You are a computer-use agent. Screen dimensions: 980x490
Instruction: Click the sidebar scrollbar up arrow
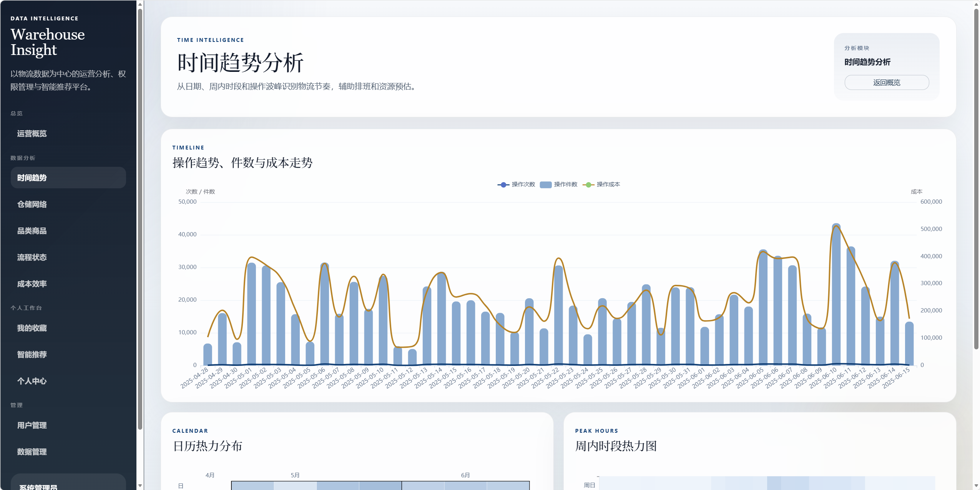point(140,4)
